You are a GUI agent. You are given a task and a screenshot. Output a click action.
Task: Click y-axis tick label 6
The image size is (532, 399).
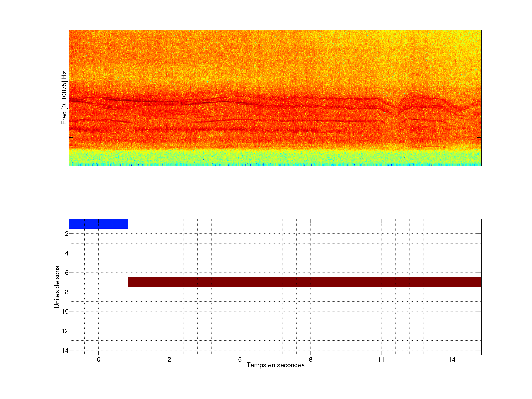[x=67, y=273]
